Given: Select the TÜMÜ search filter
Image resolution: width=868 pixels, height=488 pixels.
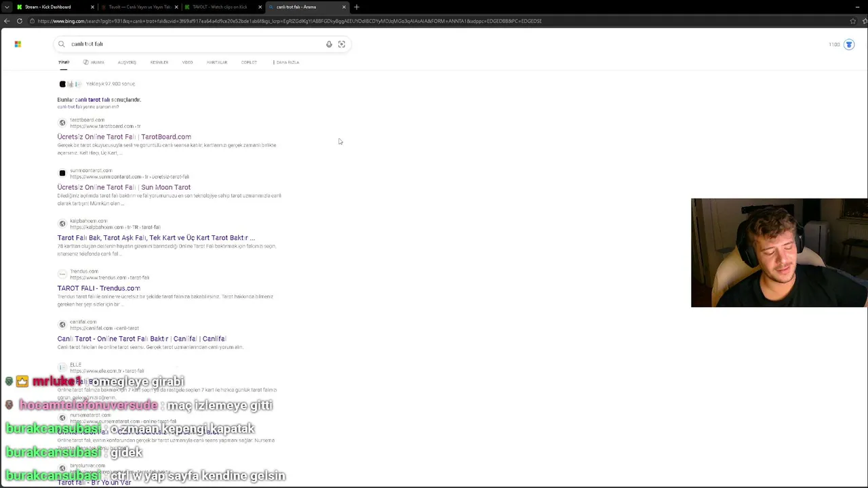Looking at the screenshot, I should (x=64, y=62).
